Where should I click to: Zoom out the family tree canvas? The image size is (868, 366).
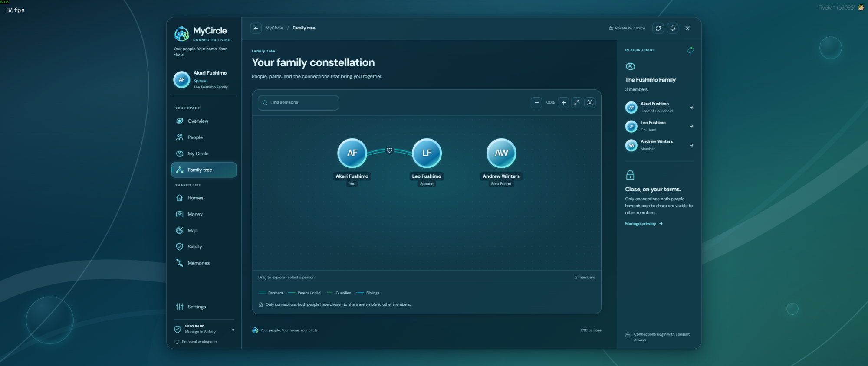click(x=536, y=103)
